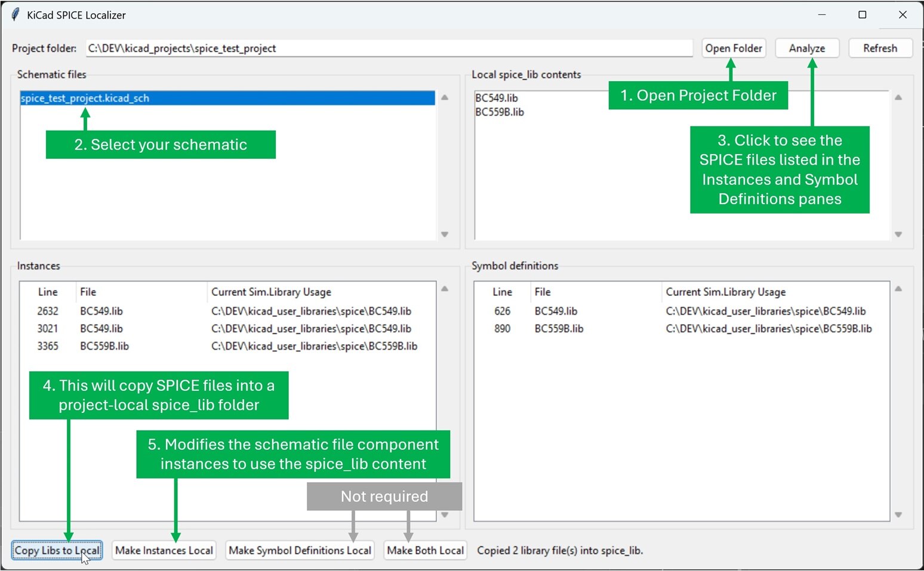Click the Line column header in Symbol definitions
The height and width of the screenshot is (571, 924).
coord(503,292)
